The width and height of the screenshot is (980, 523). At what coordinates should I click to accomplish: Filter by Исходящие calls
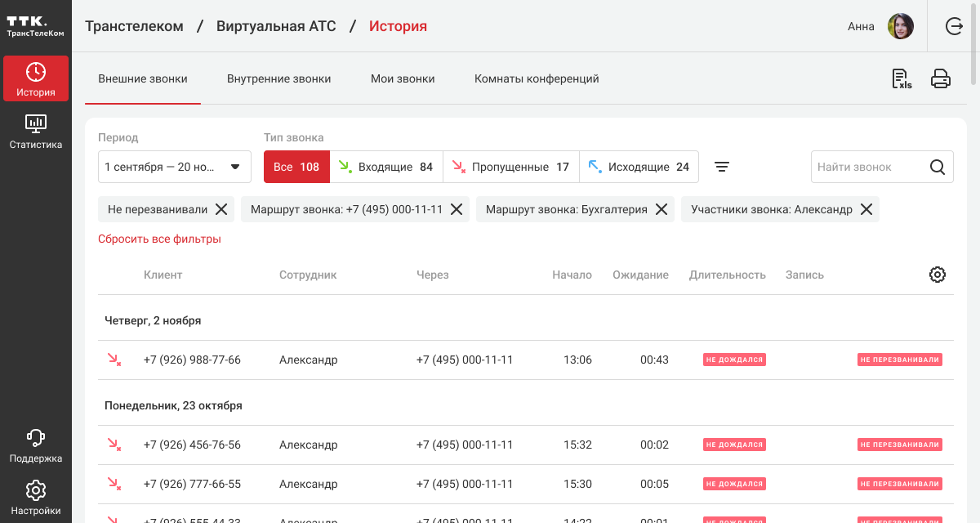click(x=639, y=167)
